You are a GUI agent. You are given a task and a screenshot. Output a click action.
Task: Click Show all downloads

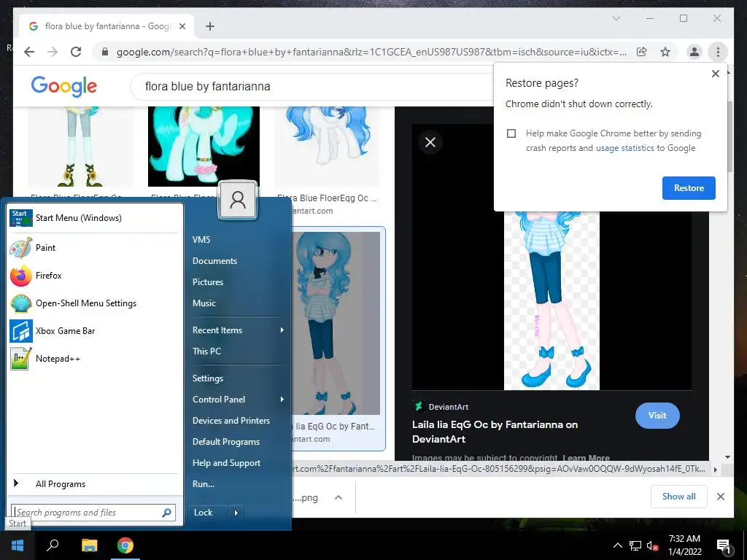click(678, 497)
